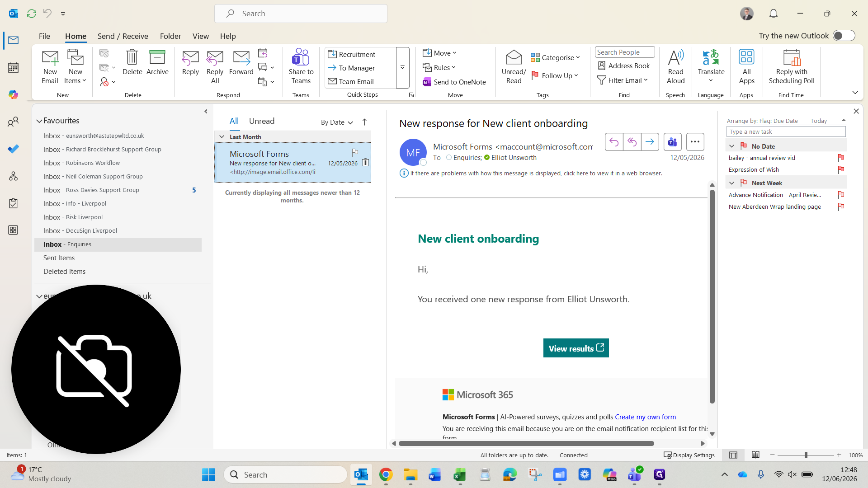Click Send to OneNote

[x=454, y=82]
